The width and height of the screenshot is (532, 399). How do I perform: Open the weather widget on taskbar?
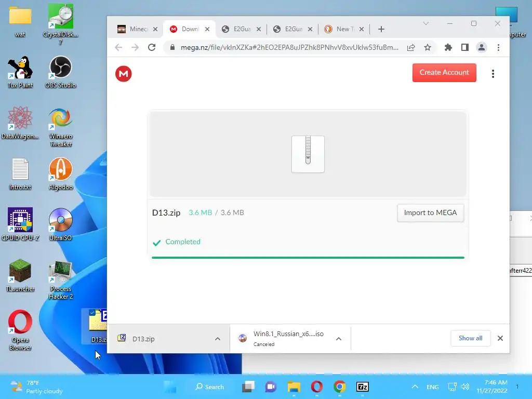[37, 387]
